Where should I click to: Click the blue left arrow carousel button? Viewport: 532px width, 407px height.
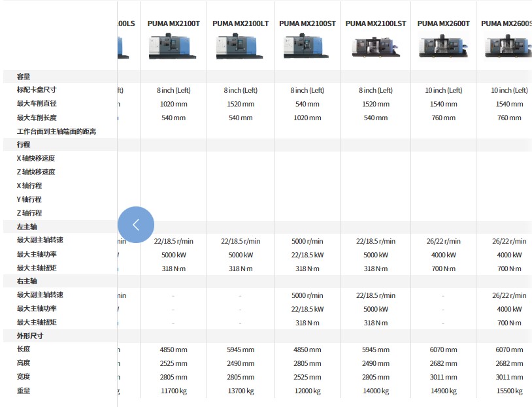136,225
